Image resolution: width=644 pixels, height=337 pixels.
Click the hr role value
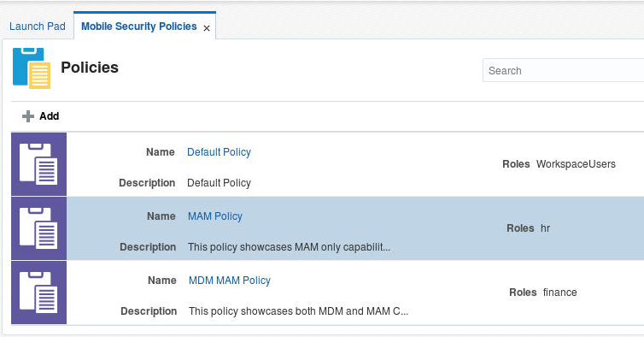click(x=545, y=228)
